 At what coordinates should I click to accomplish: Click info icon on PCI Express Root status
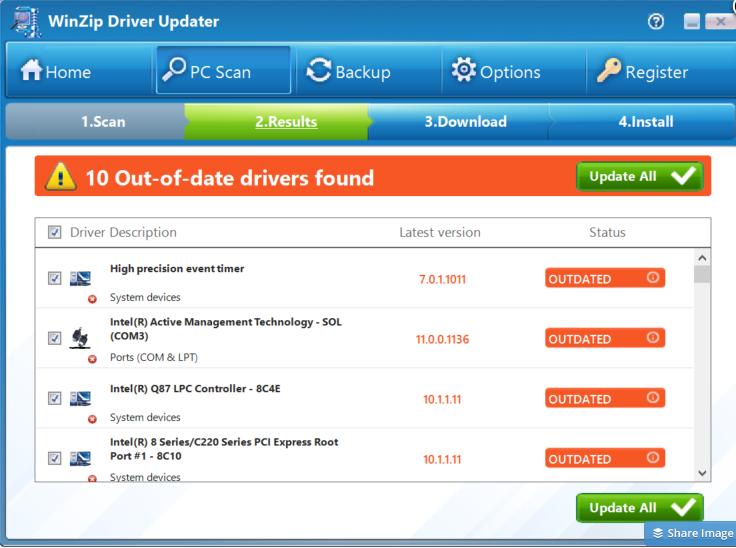click(x=652, y=457)
